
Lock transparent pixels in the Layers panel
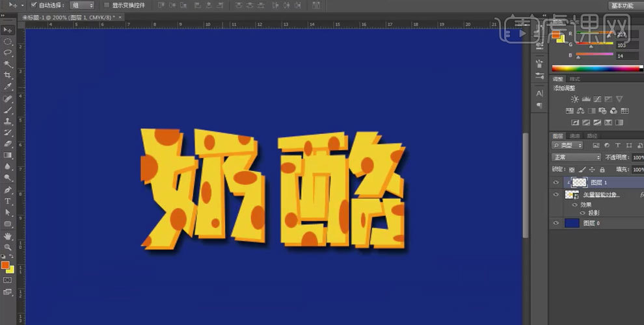click(x=572, y=170)
